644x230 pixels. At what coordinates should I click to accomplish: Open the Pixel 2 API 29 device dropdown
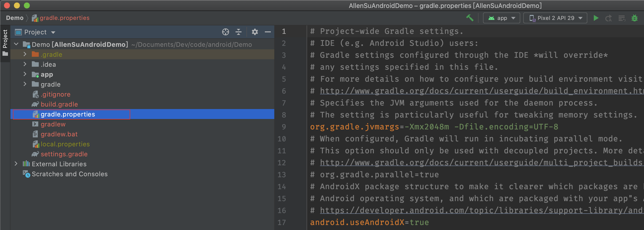(555, 18)
